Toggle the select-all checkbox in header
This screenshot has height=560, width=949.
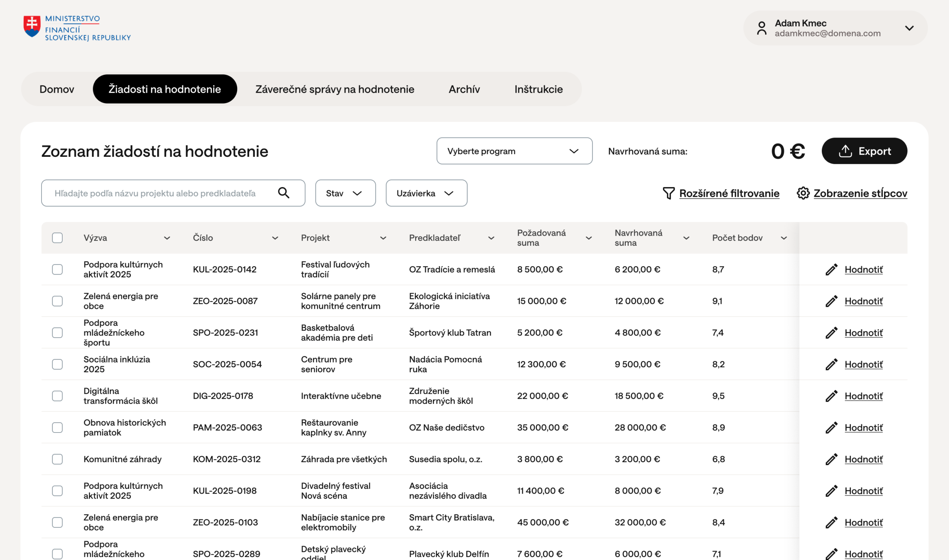[57, 238]
